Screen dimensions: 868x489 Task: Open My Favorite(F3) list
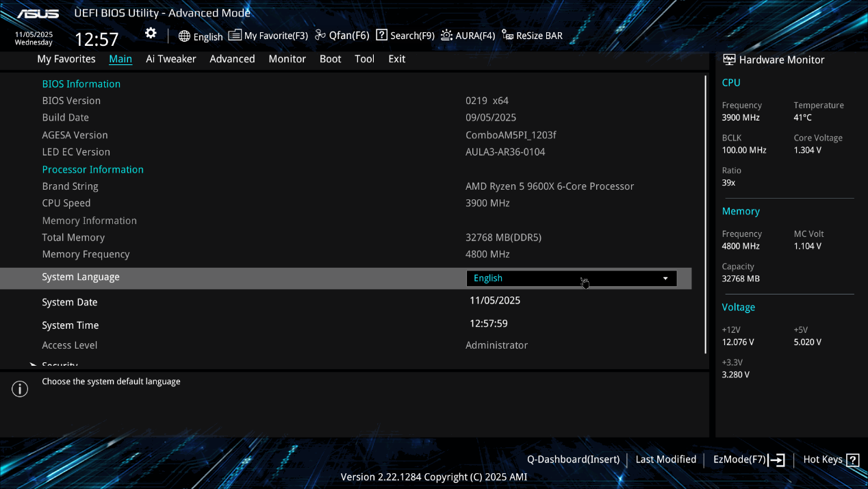click(x=268, y=36)
